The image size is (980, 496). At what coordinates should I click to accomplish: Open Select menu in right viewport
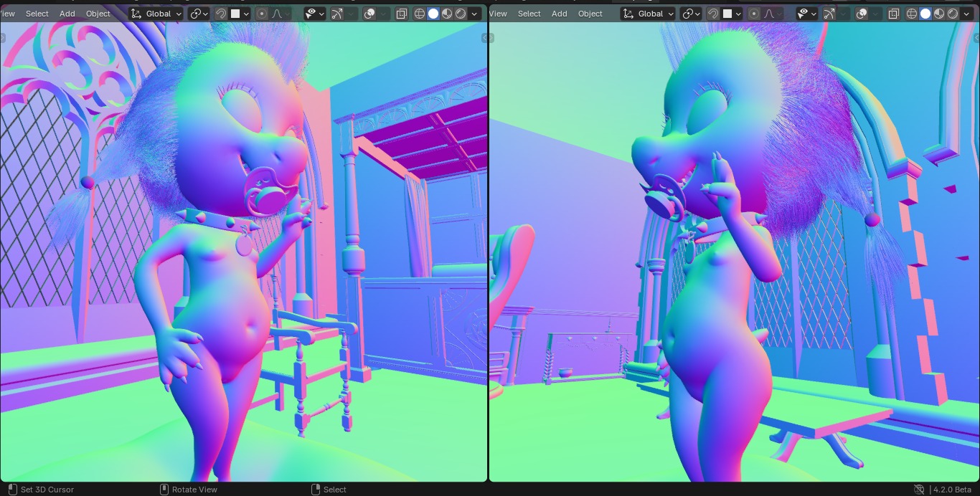click(529, 14)
